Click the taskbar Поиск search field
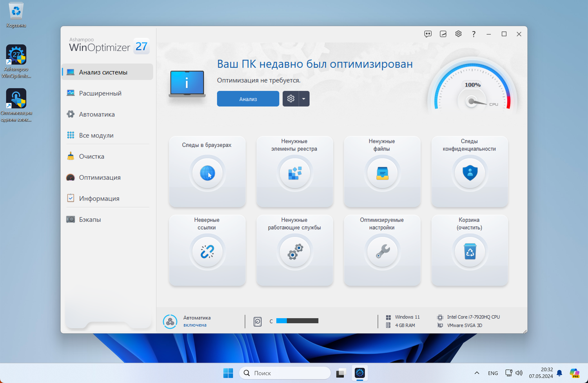 (285, 373)
